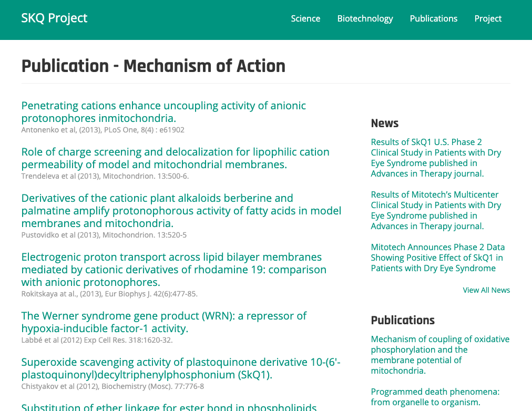This screenshot has width=532, height=411.
Task: Open the Superoxide scavenging activity SkQ1 article
Action: (181, 368)
